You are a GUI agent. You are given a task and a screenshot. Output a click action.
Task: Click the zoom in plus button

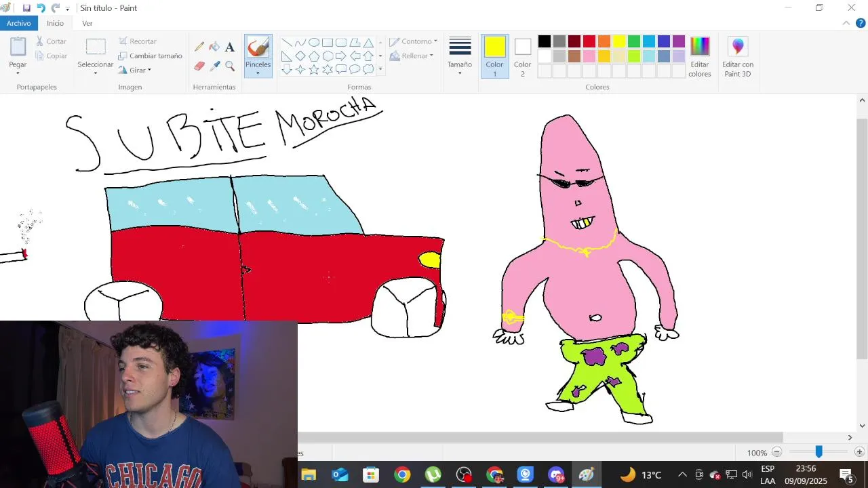859,452
